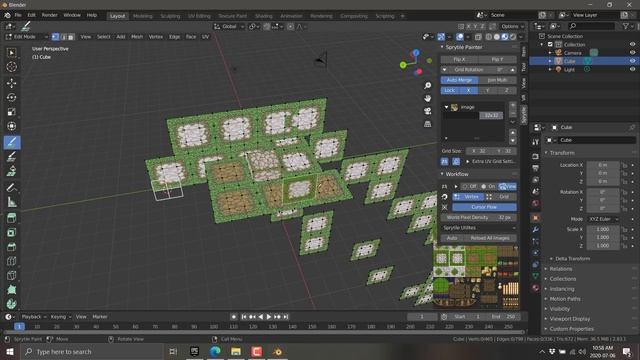Enable face select mode
Viewport: 640px width, 360px height.
(x=71, y=37)
